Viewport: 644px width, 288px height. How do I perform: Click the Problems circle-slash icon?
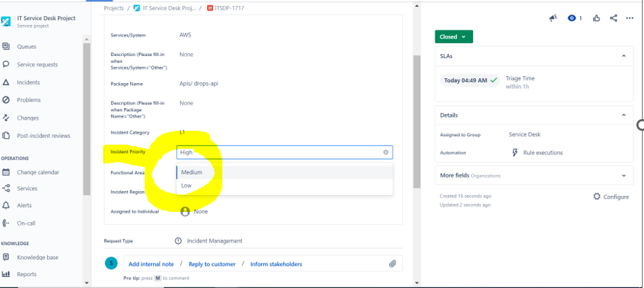[x=6, y=100]
